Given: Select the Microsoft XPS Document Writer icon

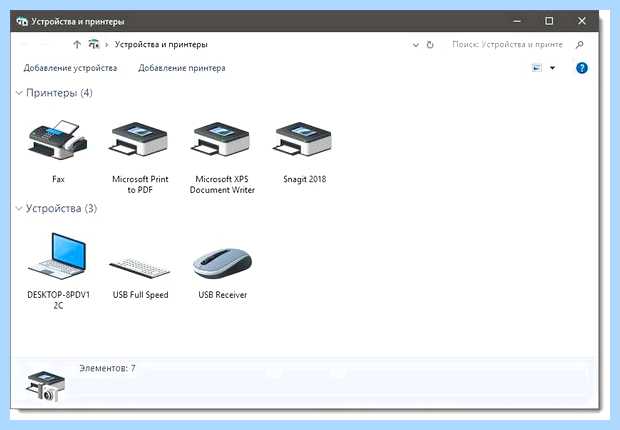Looking at the screenshot, I should [x=221, y=139].
